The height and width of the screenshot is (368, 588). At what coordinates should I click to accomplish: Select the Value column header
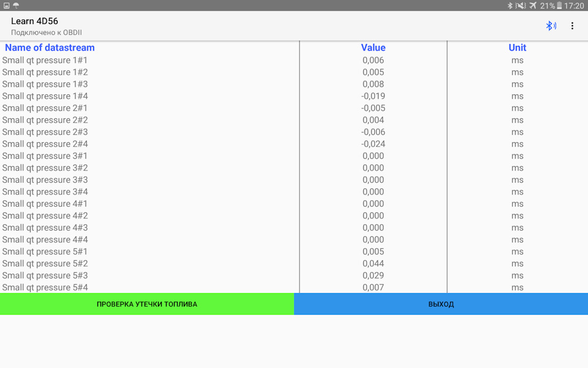(373, 48)
